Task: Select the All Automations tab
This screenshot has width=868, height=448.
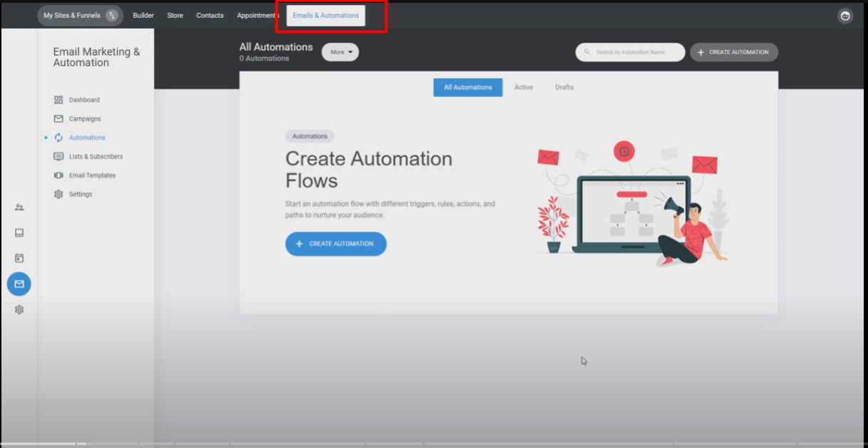Action: pos(468,88)
